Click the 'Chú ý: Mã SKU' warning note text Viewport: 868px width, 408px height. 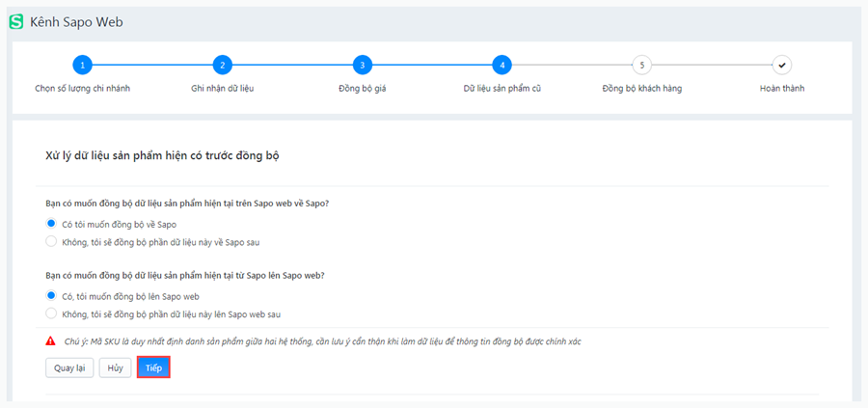click(321, 341)
